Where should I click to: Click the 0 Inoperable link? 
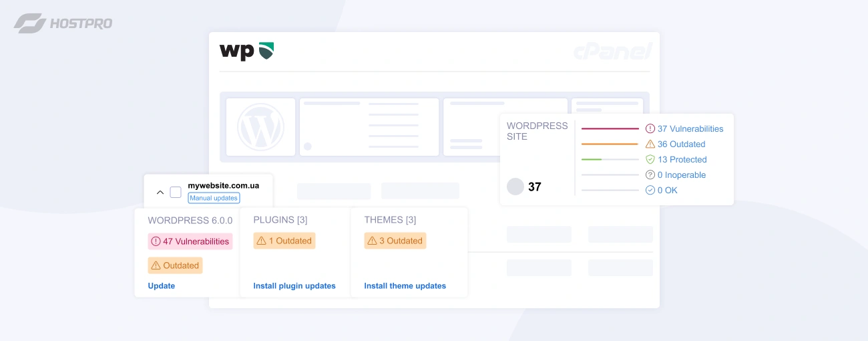click(682, 175)
